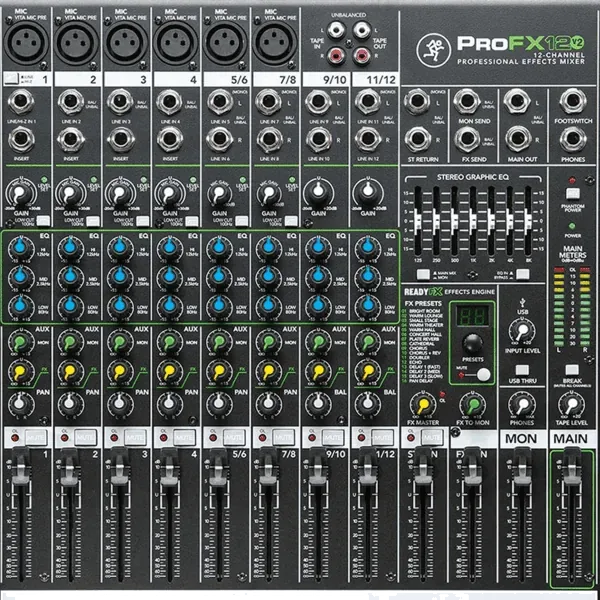This screenshot has height=600, width=600.
Task: Adjust the TAPE LEVEL knob
Action: point(571,405)
